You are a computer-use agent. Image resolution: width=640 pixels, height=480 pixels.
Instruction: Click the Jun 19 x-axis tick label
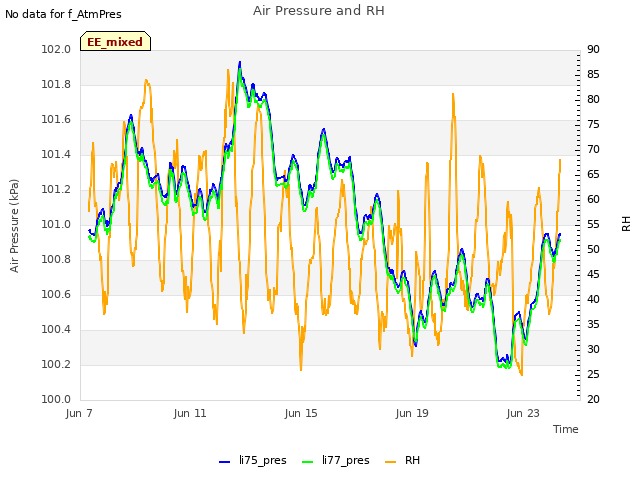tap(412, 413)
